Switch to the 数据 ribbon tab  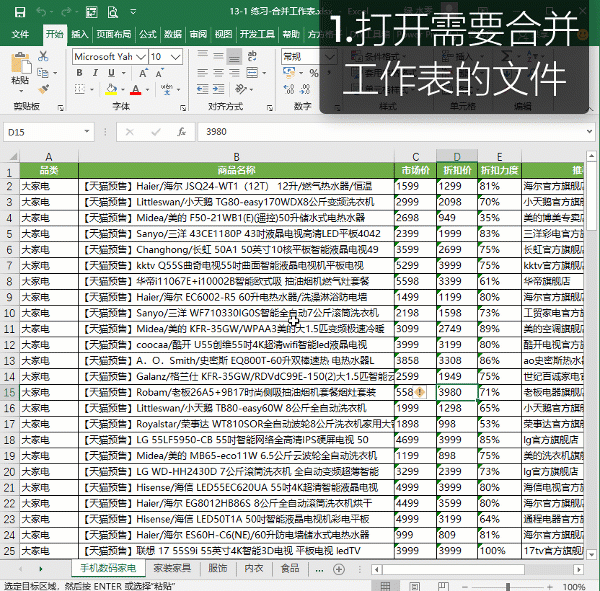[x=173, y=34]
